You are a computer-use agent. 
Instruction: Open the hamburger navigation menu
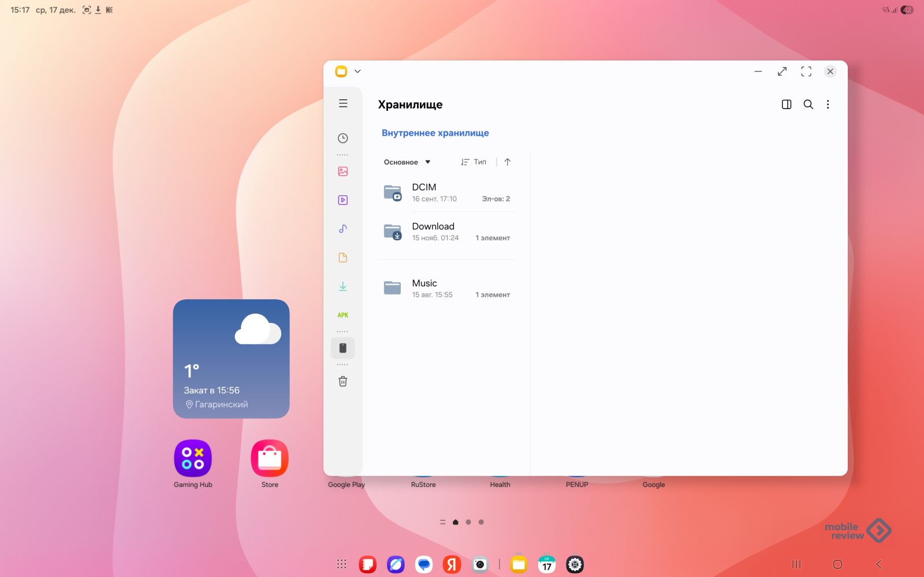[343, 103]
